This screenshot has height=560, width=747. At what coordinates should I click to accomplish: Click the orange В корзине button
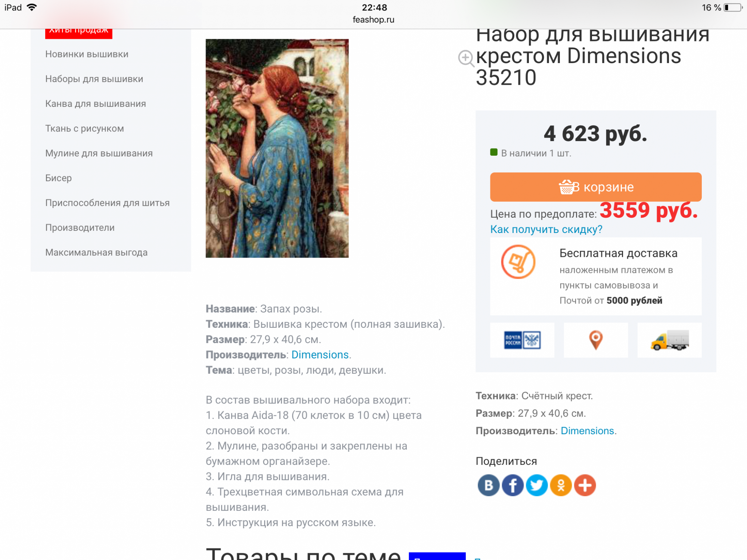click(x=596, y=187)
